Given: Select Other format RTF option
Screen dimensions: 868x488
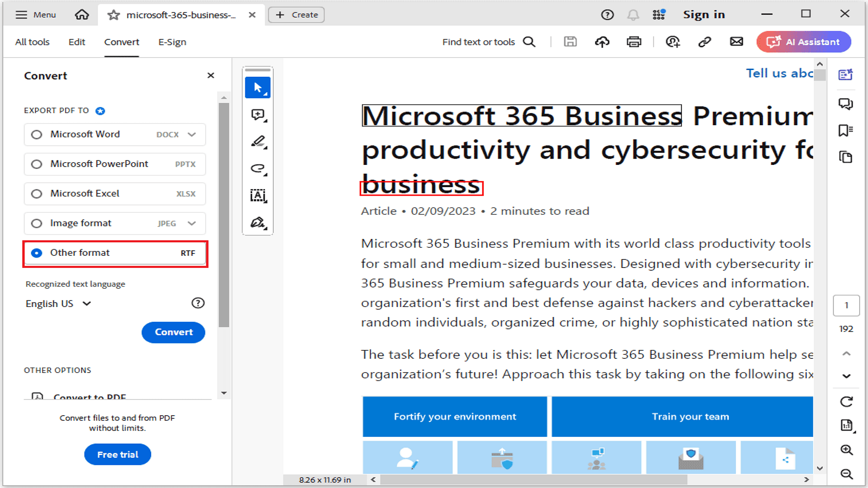Looking at the screenshot, I should click(x=115, y=253).
